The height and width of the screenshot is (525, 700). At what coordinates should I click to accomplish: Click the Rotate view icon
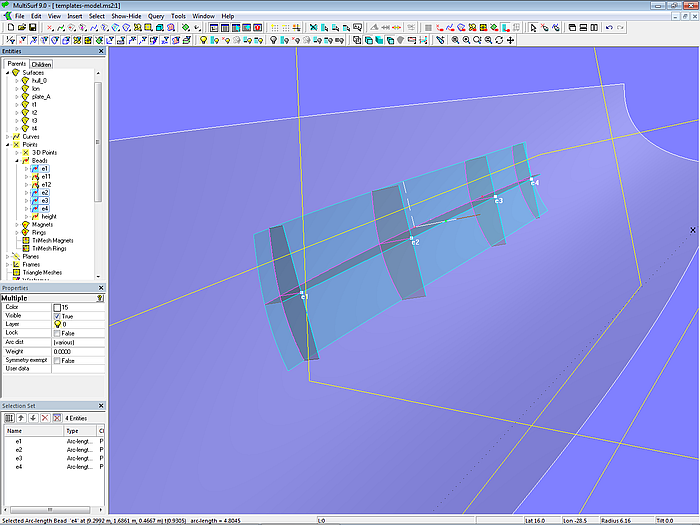[499, 41]
